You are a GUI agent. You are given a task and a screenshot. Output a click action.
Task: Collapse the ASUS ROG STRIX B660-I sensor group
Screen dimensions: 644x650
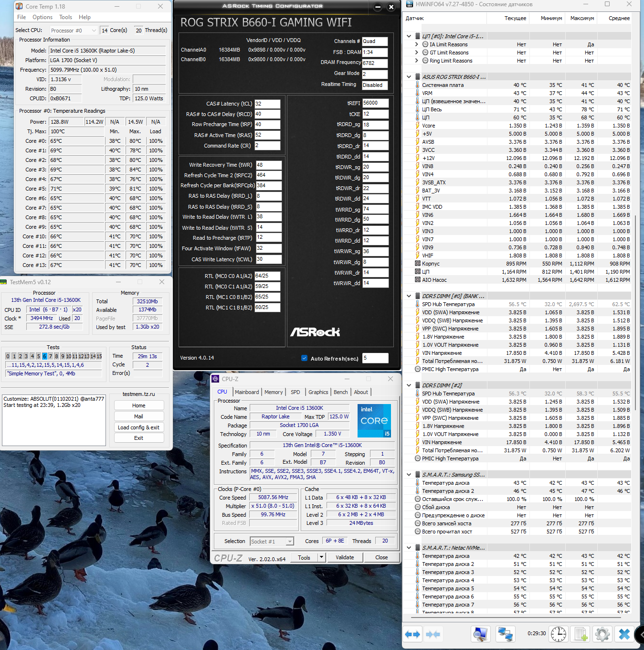[409, 76]
